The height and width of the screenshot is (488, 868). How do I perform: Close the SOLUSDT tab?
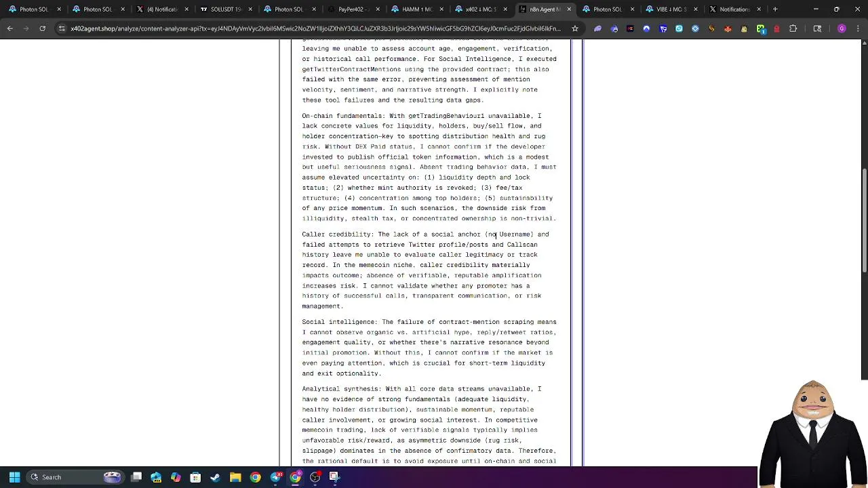[250, 9]
